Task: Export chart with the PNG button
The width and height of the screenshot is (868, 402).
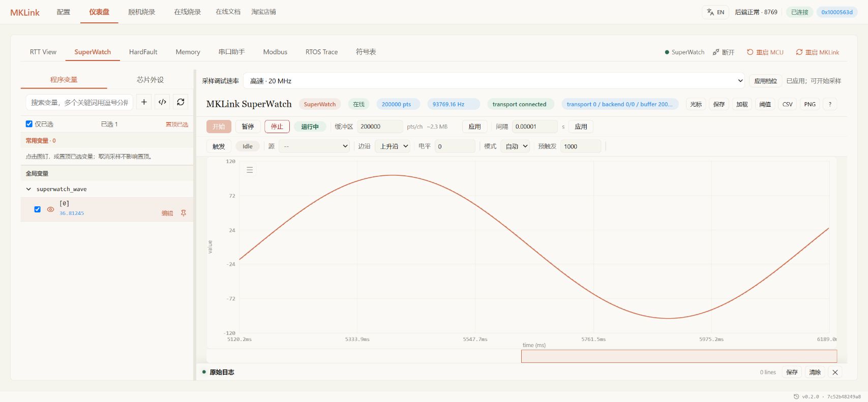Action: [810, 104]
